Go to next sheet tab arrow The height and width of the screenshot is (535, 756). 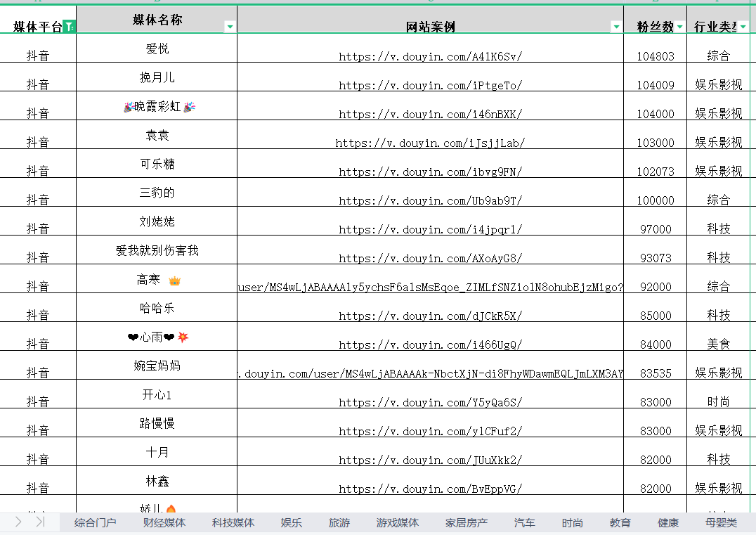click(18, 522)
